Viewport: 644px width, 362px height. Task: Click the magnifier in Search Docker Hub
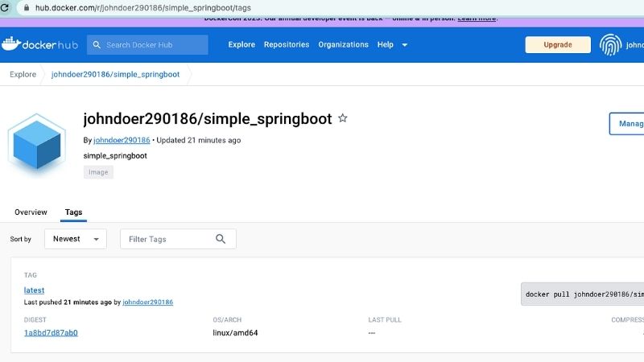(x=97, y=45)
